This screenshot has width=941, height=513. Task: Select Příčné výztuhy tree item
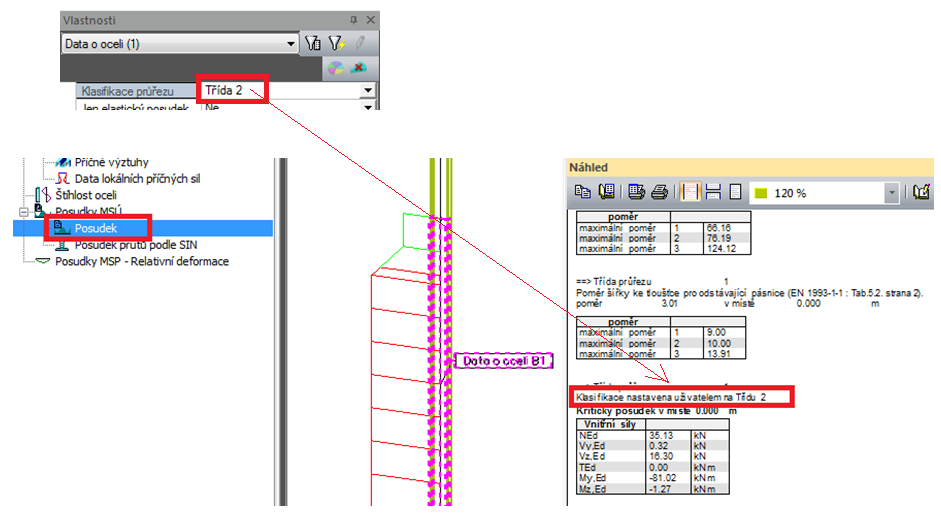pos(112,163)
